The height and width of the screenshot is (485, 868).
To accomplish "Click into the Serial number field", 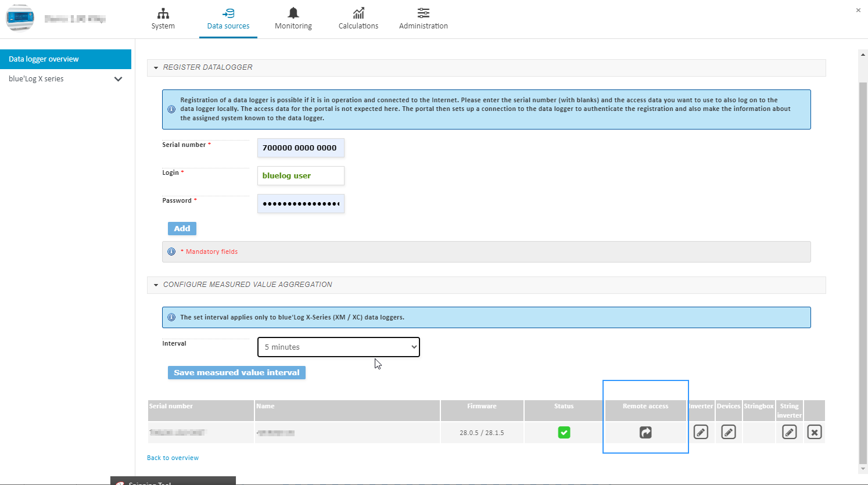I will point(300,148).
